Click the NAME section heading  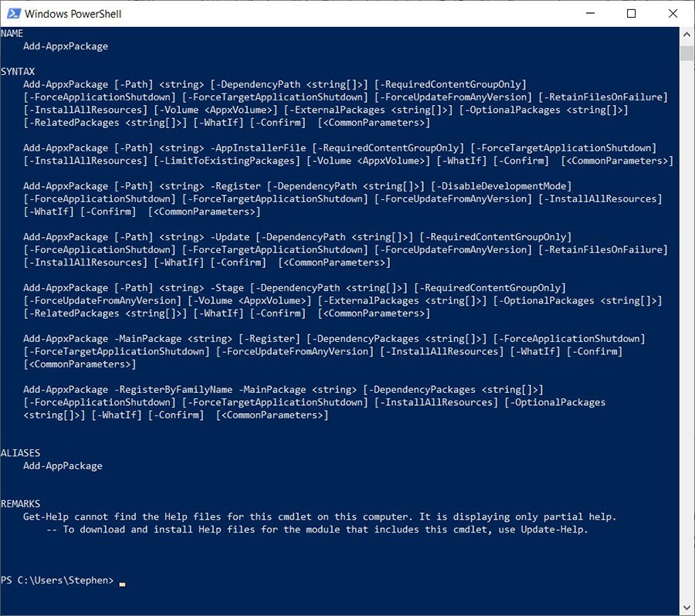pos(12,34)
